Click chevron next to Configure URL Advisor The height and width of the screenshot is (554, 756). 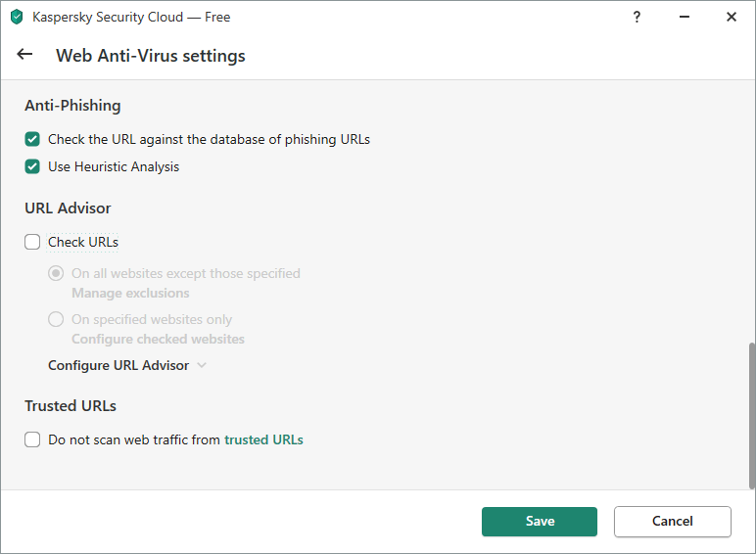(202, 366)
